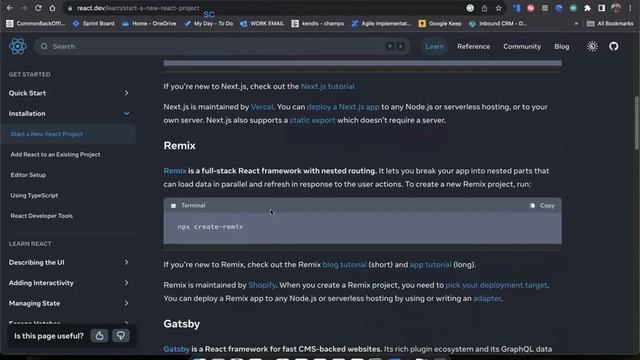Click the browser back arrow

point(9,8)
